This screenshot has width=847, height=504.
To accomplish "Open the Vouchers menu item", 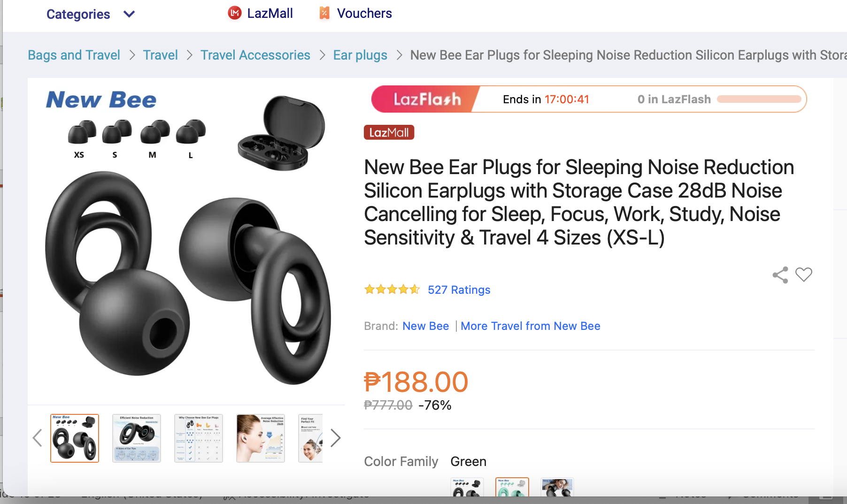I will (364, 13).
